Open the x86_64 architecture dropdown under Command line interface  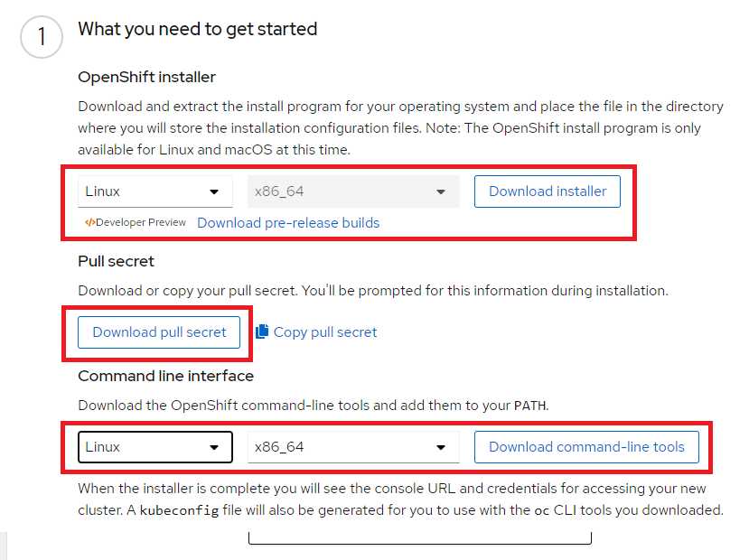pyautogui.click(x=352, y=447)
